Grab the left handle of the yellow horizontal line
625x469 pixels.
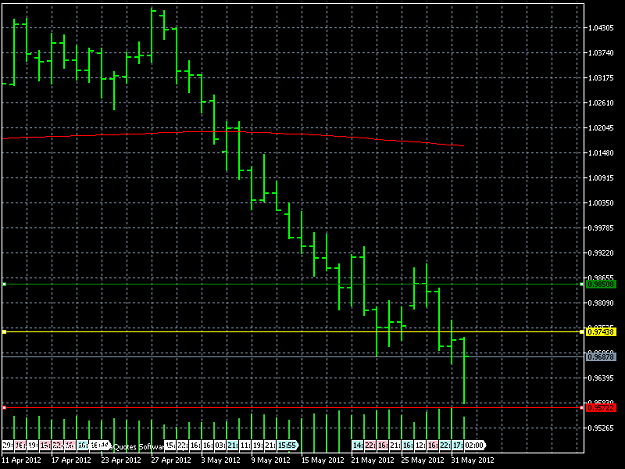[x=4, y=332]
